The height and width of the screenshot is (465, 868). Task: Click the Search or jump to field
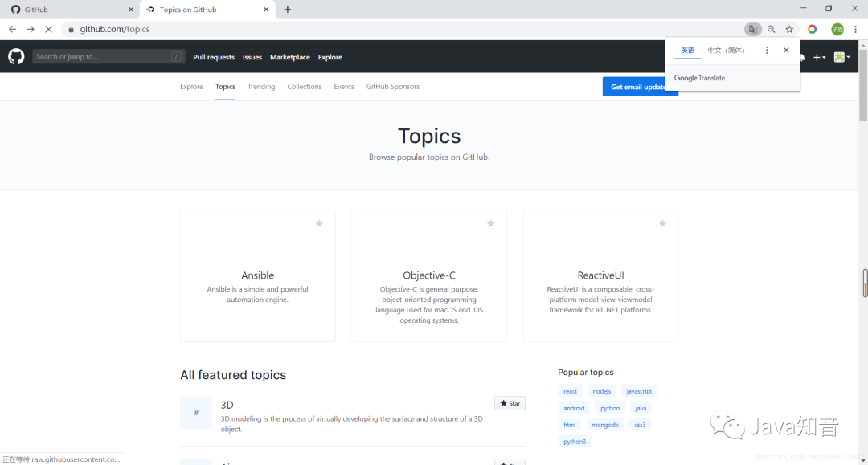(x=108, y=56)
